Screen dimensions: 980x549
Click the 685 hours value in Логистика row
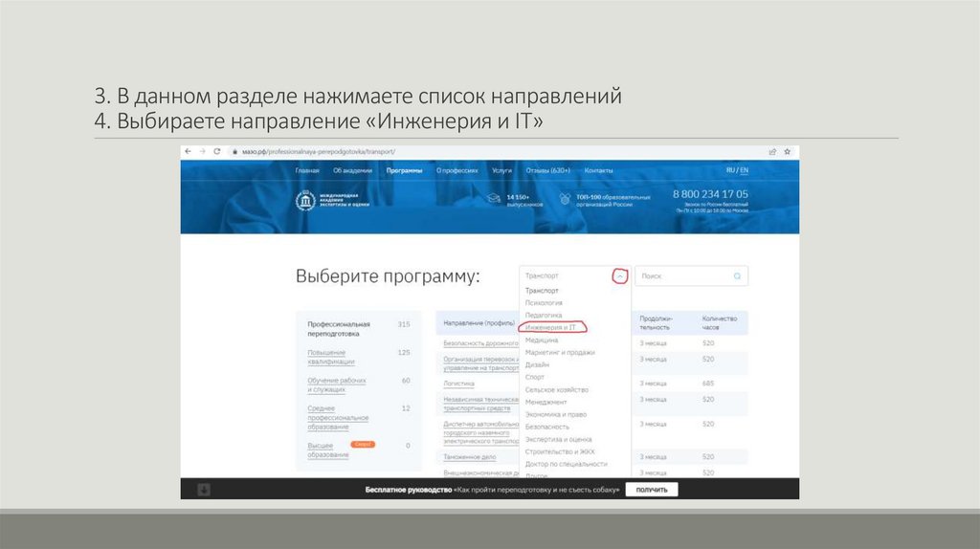[x=708, y=384]
